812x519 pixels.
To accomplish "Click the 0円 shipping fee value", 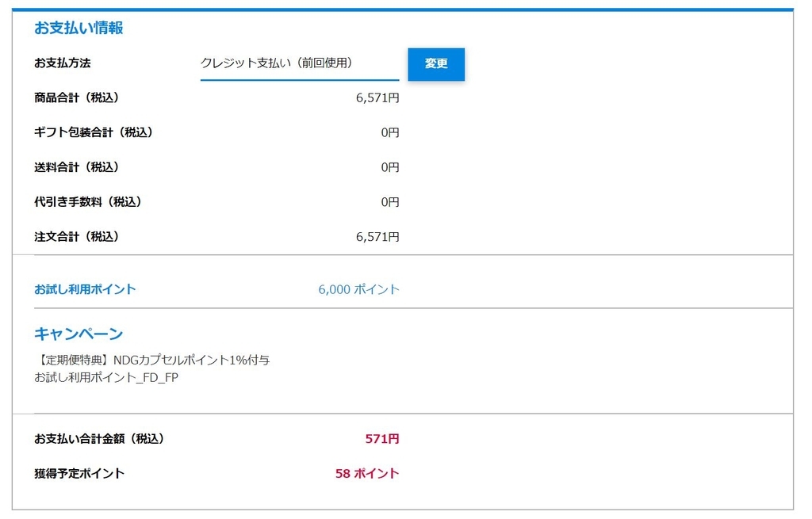I will 390,166.
